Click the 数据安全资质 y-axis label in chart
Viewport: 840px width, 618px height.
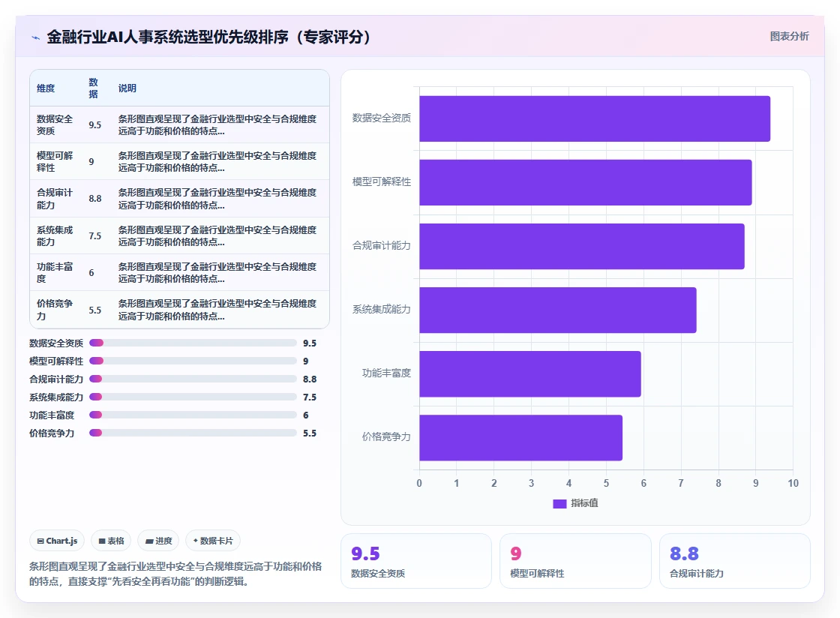pyautogui.click(x=382, y=118)
